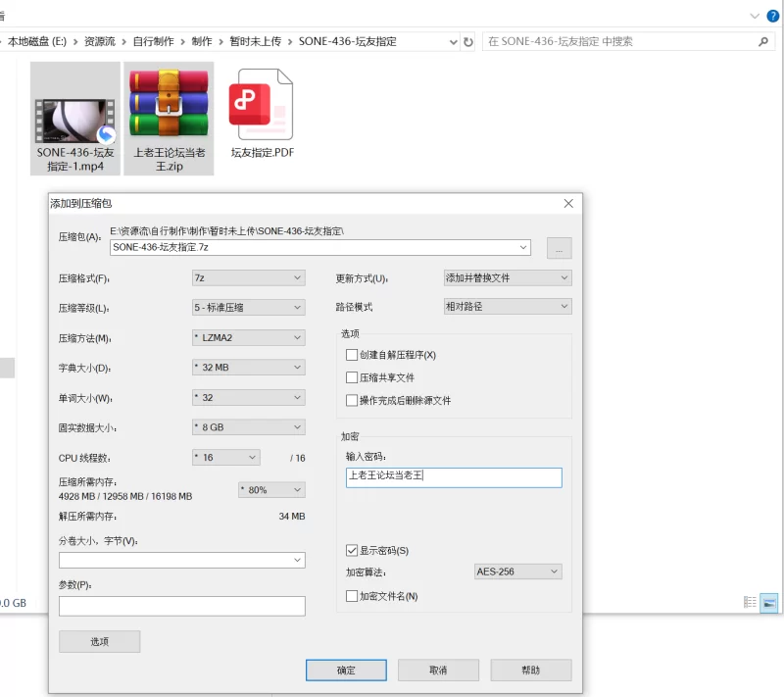Open 单词大小 dropdown

click(x=249, y=397)
